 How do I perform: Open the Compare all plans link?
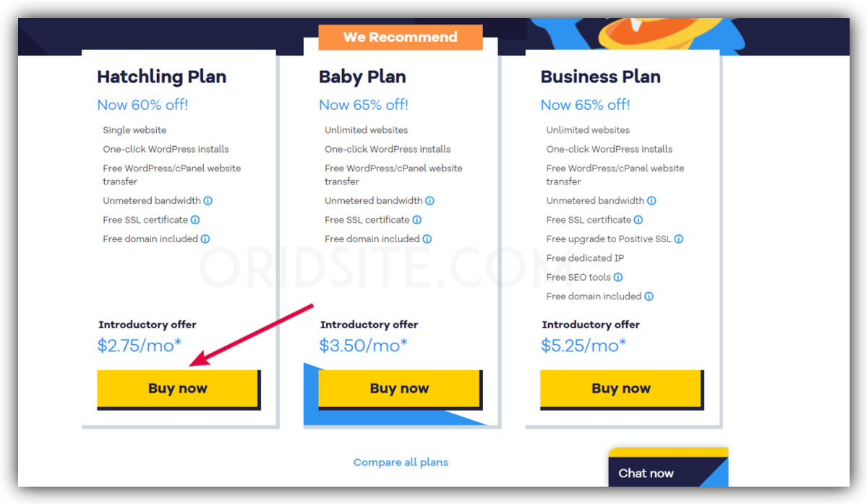[401, 462]
